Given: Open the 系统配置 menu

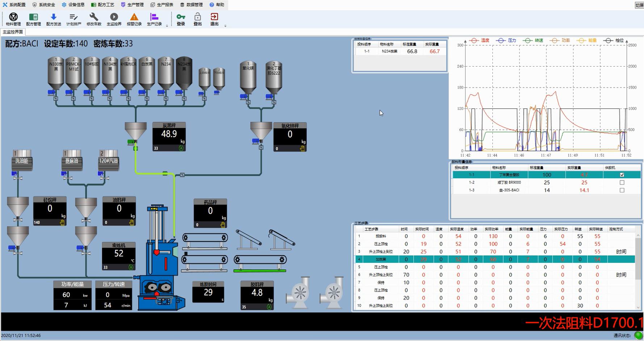Looking at the screenshot, I should pos(14,5).
